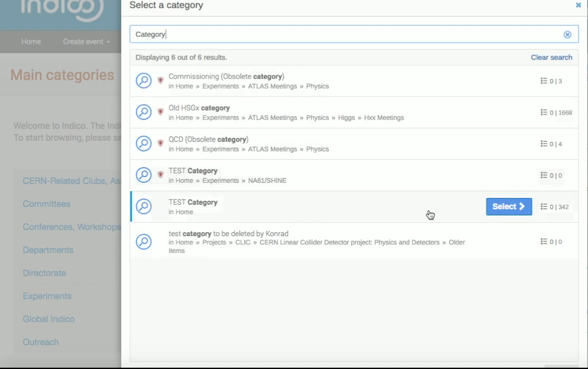Click list count icon showing 0 | 3
Viewport: 588px width, 369px height.
pos(544,81)
